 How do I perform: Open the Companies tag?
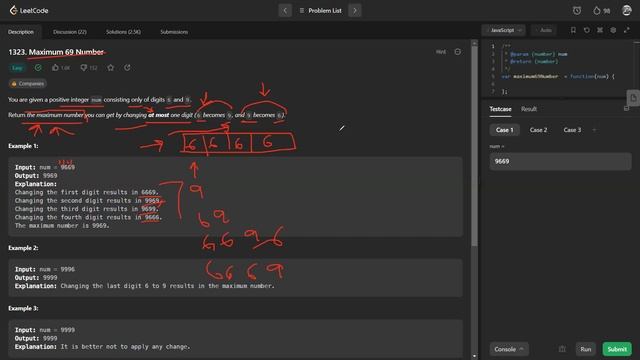(x=27, y=84)
